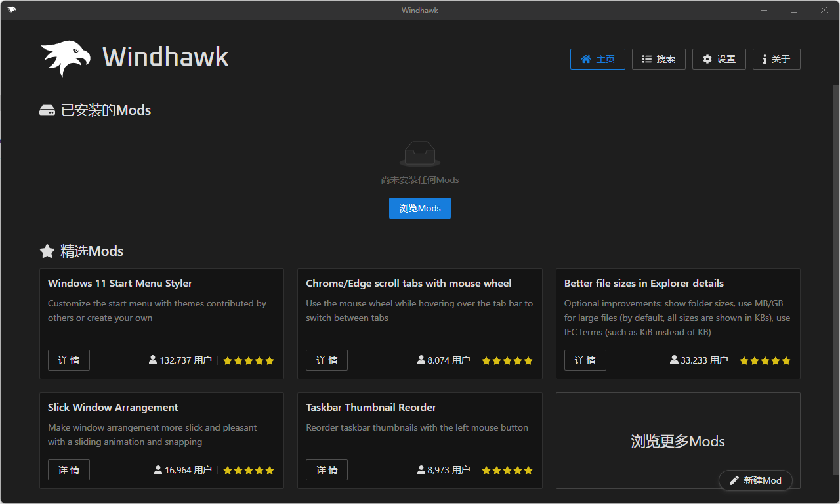Open details for Windows 11 Start Menu Styler
The height and width of the screenshot is (504, 840).
pyautogui.click(x=69, y=360)
